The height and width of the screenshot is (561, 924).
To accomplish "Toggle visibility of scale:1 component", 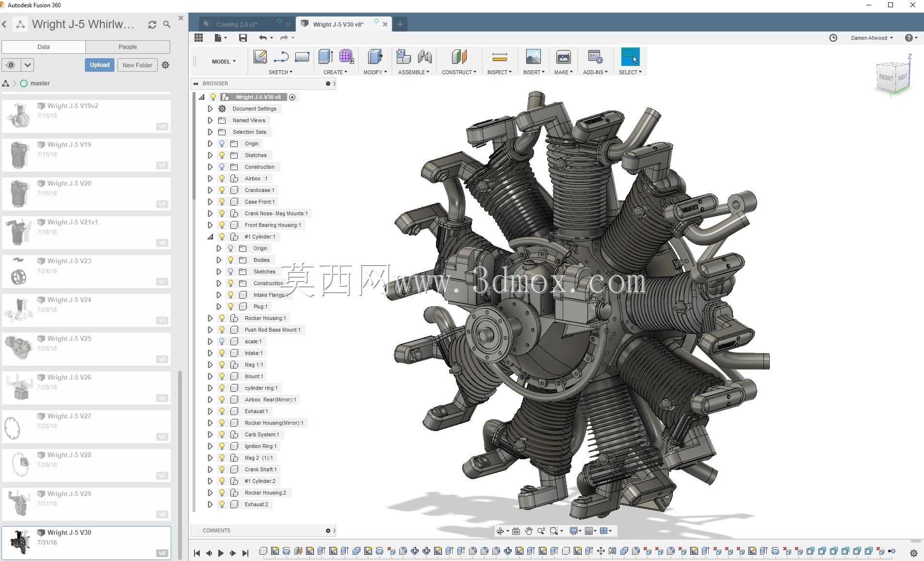I will [222, 341].
